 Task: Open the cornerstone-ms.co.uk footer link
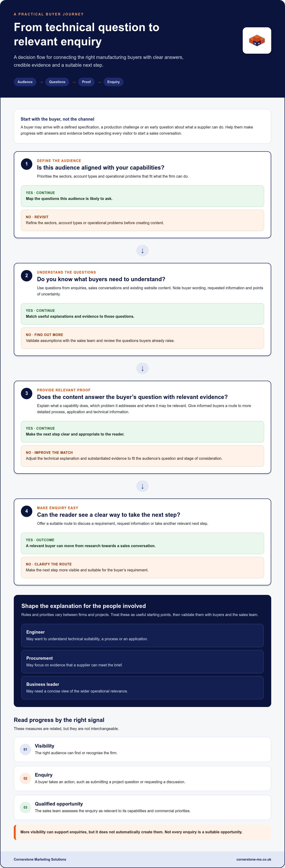pos(254,859)
